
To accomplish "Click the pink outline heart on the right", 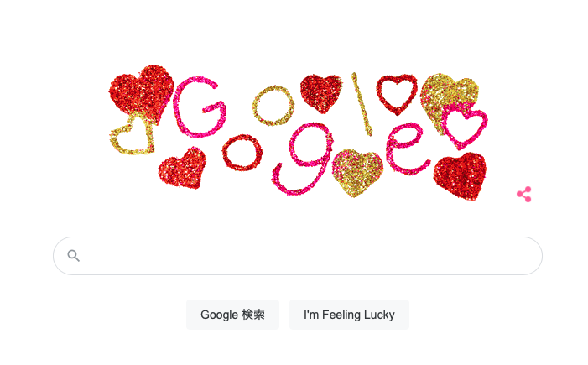I will click(x=466, y=127).
